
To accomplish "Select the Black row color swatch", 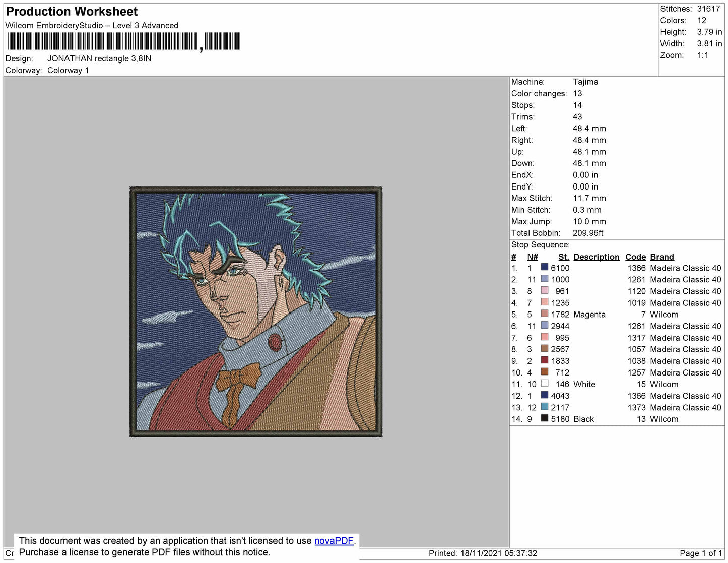I will click(x=545, y=418).
